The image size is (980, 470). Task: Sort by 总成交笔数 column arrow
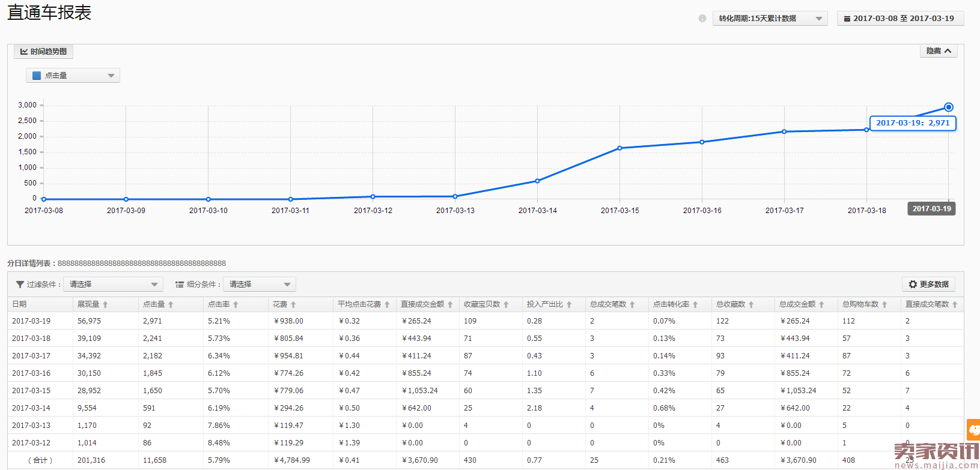[632, 305]
